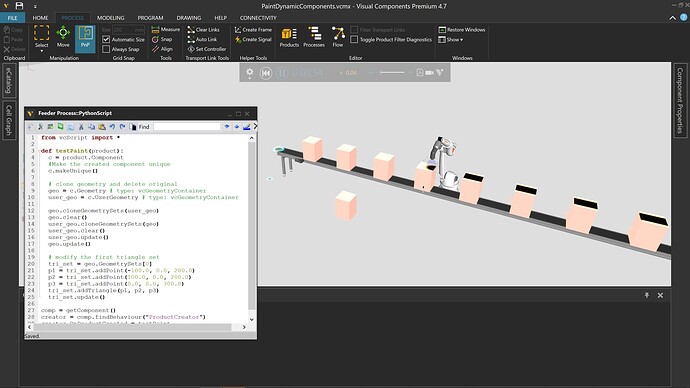Click the save icon in title bar

click(19, 6)
